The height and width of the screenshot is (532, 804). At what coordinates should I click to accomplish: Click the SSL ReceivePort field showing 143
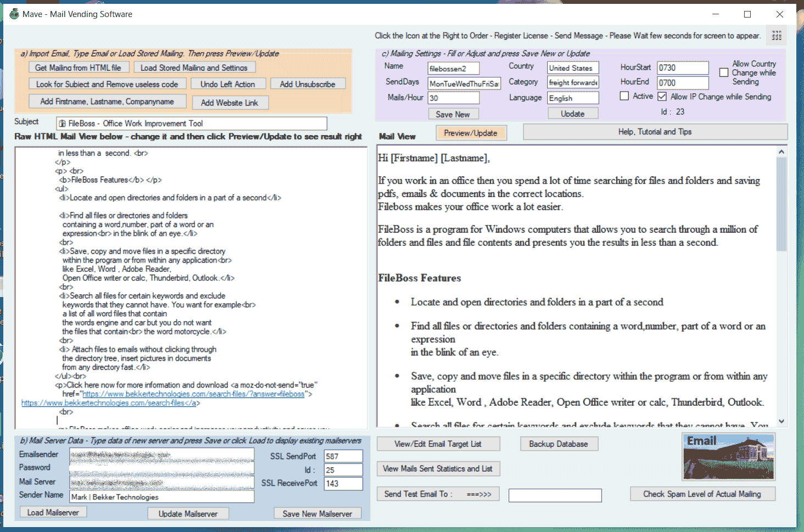[x=343, y=483]
